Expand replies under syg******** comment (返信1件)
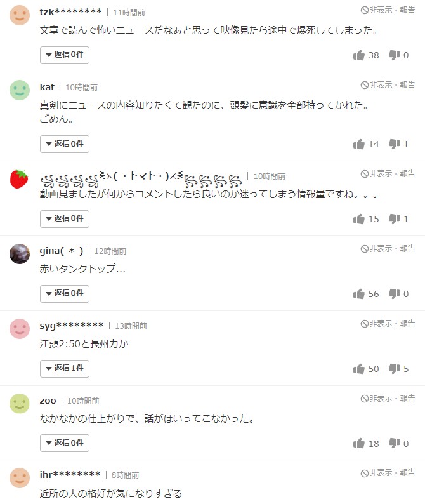The width and height of the screenshot is (425, 504). pyautogui.click(x=65, y=368)
